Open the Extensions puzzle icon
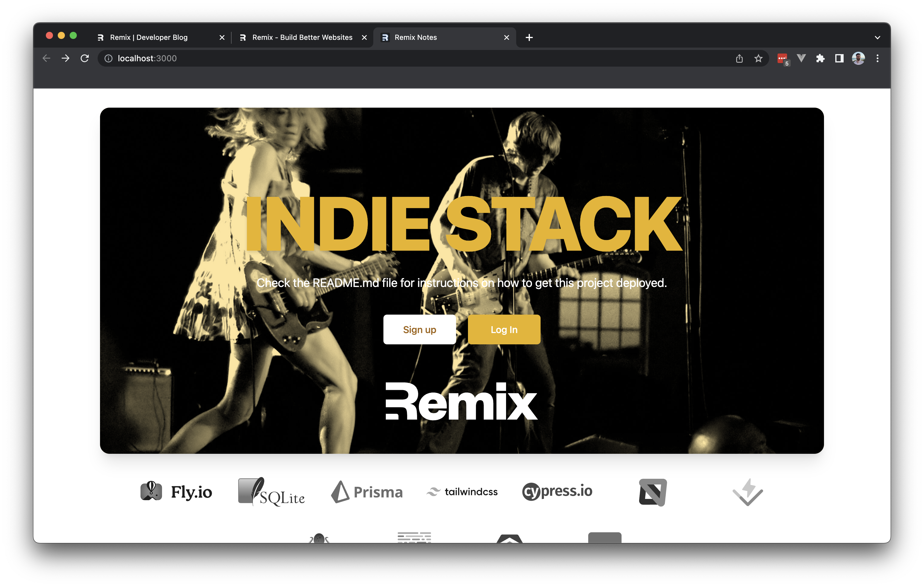Image resolution: width=924 pixels, height=587 pixels. point(820,58)
